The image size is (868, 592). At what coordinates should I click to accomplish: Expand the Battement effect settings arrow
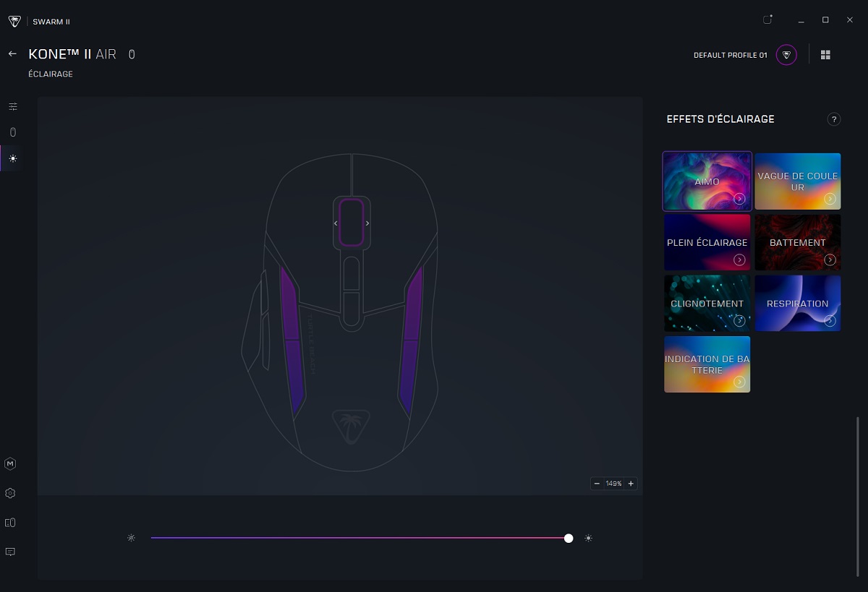tap(830, 260)
